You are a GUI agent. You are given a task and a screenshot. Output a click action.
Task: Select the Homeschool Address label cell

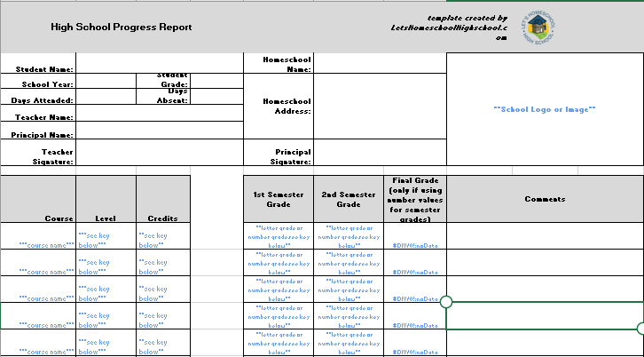[x=279, y=106]
